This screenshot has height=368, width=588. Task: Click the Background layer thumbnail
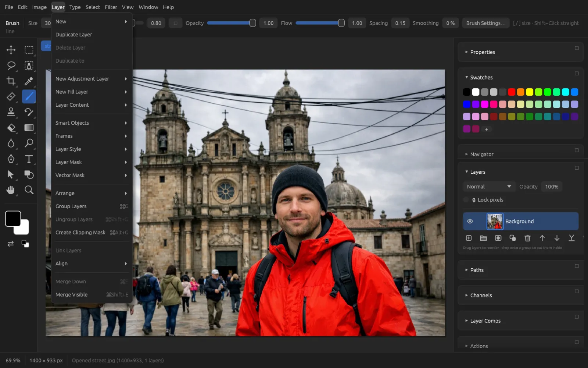click(495, 221)
